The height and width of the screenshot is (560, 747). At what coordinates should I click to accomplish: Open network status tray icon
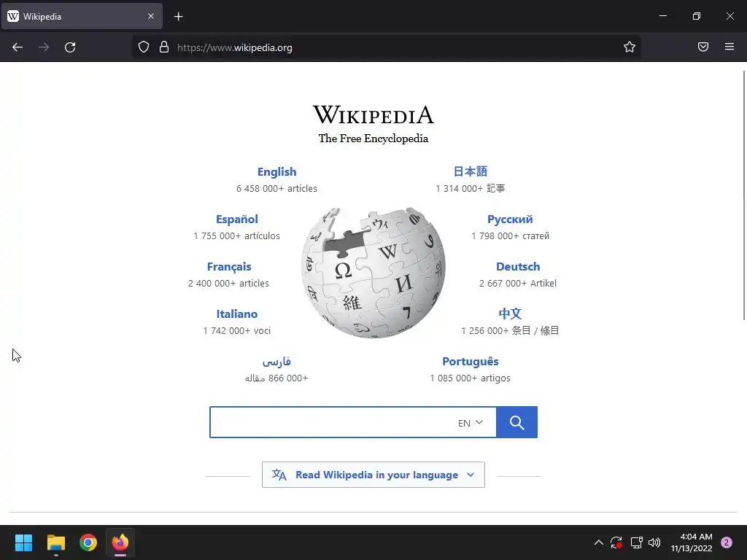pos(636,542)
